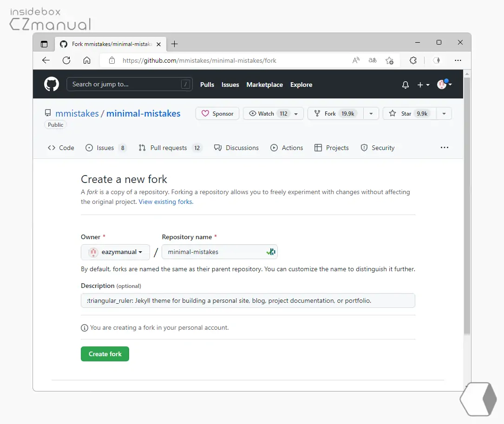This screenshot has width=504, height=424.
Task: Click scrollbar up arrow
Action: [x=467, y=74]
